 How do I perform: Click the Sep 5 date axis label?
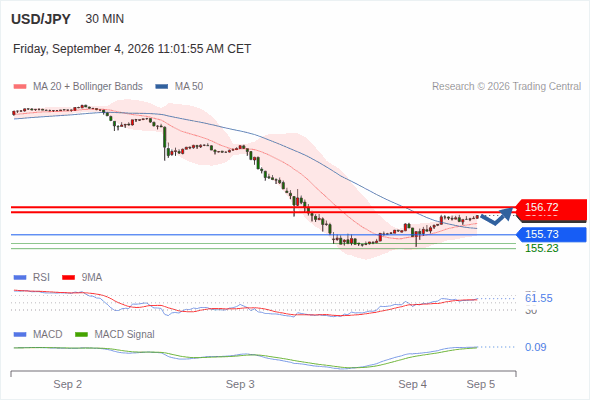[481, 384]
